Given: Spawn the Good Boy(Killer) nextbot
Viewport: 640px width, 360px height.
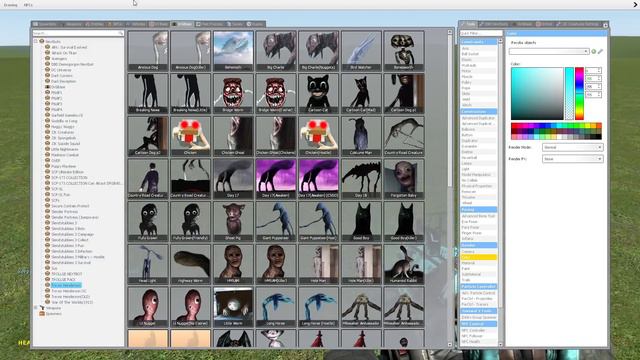Looking at the screenshot, I should coord(404,221).
